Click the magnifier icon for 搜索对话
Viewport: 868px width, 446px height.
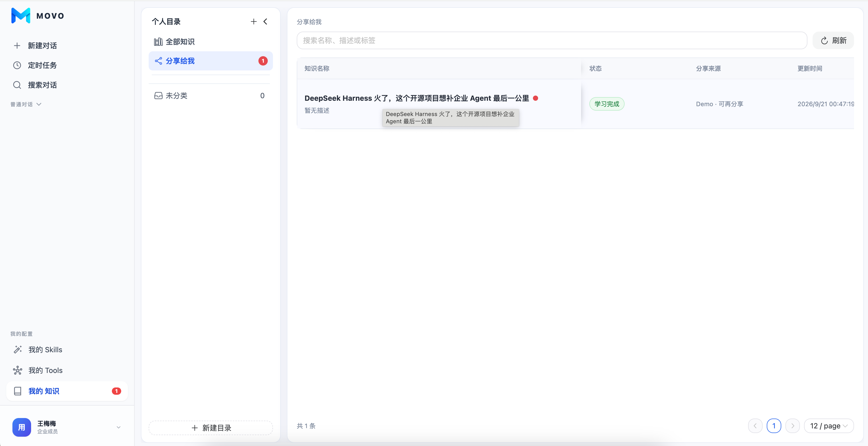pos(17,85)
